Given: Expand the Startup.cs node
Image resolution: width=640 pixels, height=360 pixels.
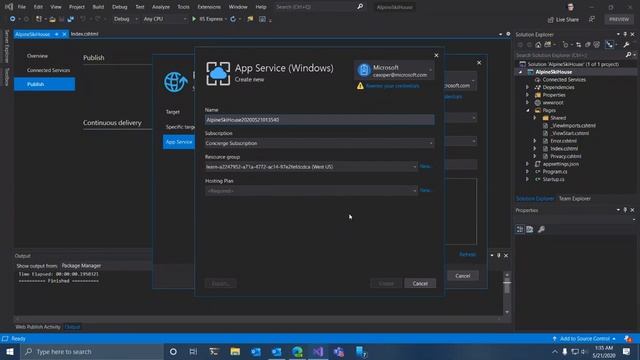Looking at the screenshot, I should (527, 179).
